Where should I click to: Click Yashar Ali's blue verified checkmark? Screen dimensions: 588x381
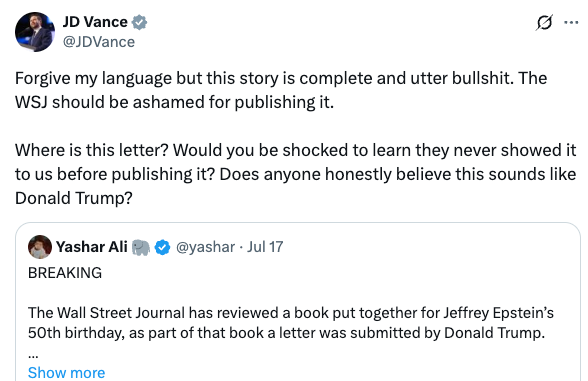(x=162, y=247)
